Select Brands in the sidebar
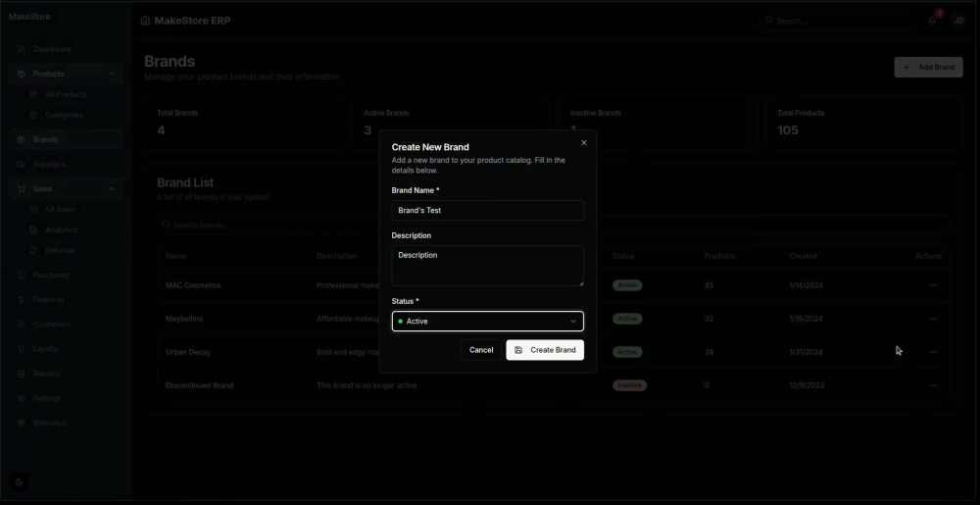980x505 pixels. coord(66,139)
